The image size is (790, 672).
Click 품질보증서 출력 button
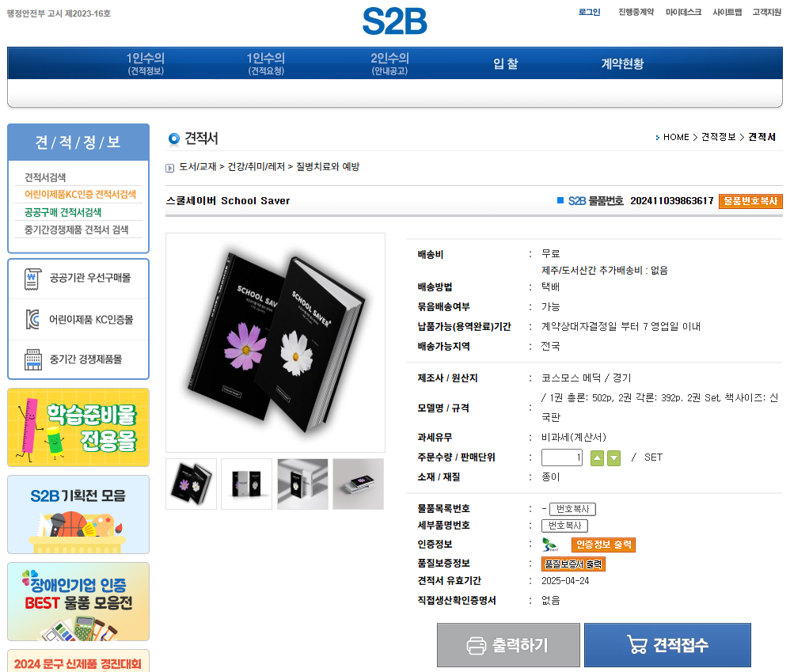tap(573, 564)
